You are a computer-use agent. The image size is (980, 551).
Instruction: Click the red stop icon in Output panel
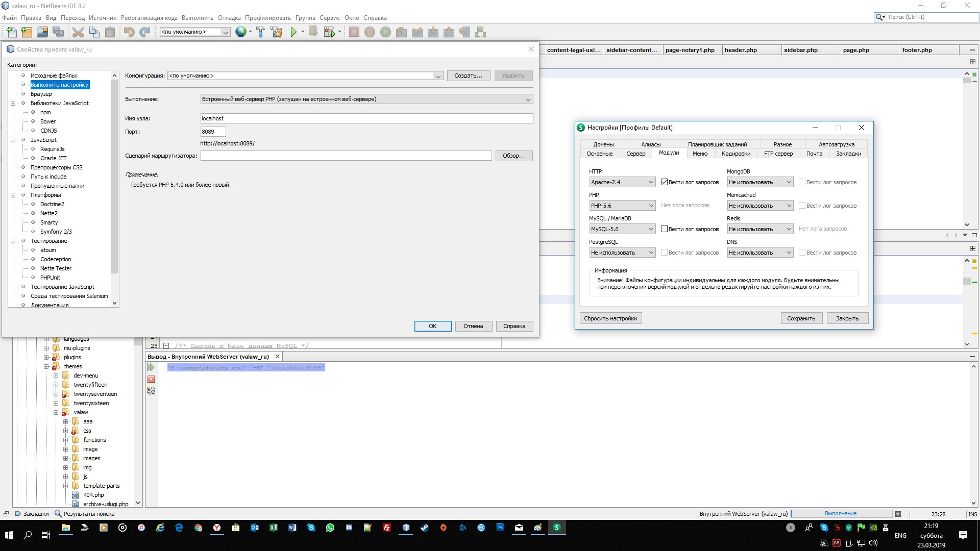(x=151, y=379)
